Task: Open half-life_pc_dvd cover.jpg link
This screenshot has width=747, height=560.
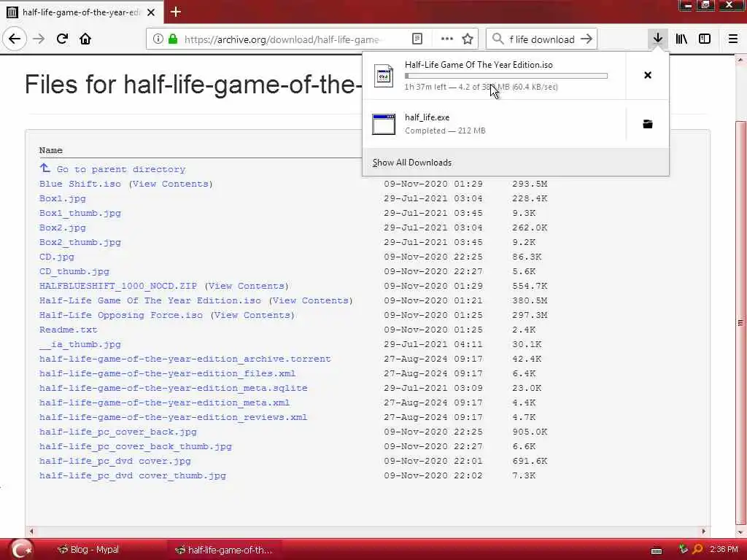Action: (115, 461)
